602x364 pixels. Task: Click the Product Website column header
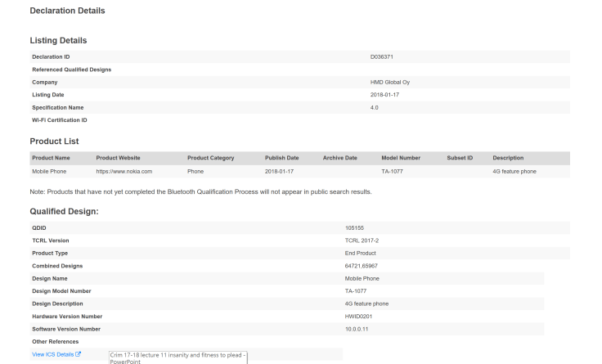click(118, 158)
